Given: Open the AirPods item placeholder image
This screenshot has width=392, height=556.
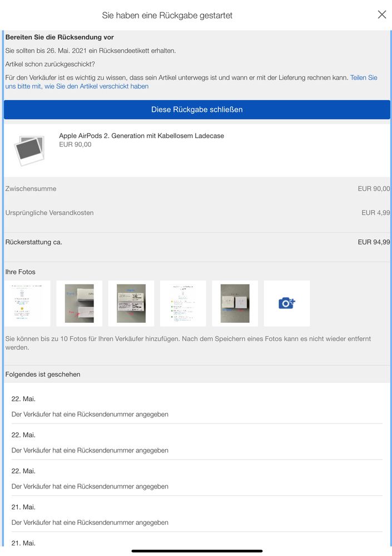Looking at the screenshot, I should [29, 150].
